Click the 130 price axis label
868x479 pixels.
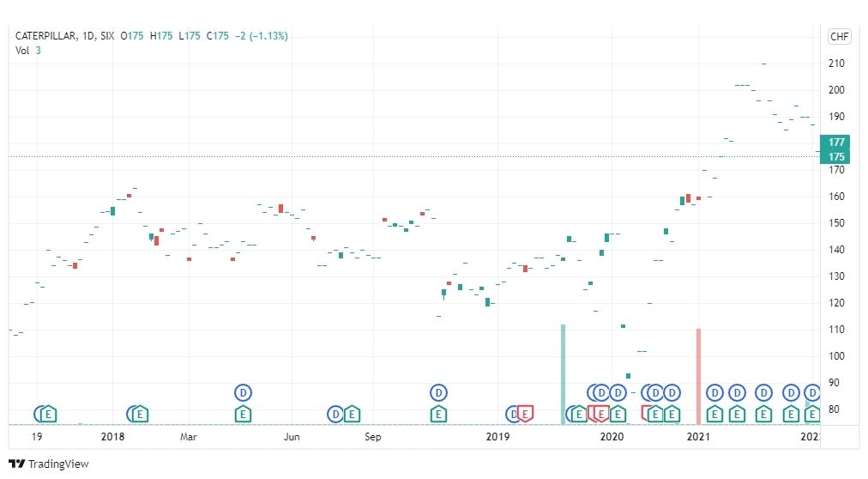(836, 276)
